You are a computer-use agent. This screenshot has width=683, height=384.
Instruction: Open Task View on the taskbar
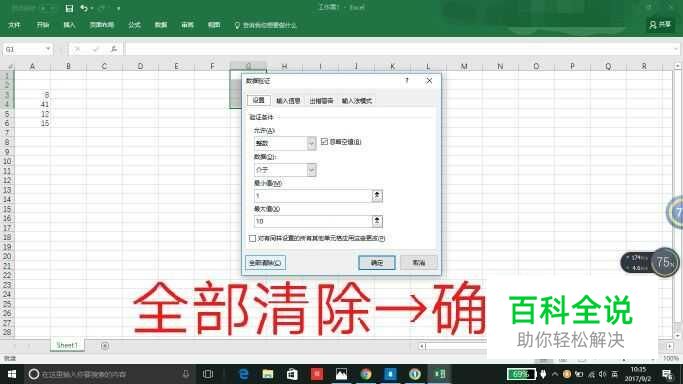click(208, 374)
